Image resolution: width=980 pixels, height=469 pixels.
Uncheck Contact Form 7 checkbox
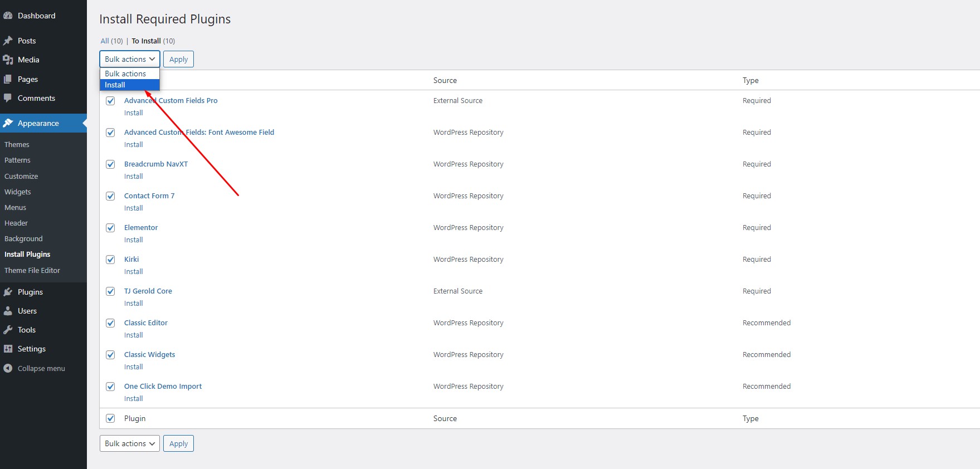pyautogui.click(x=110, y=196)
